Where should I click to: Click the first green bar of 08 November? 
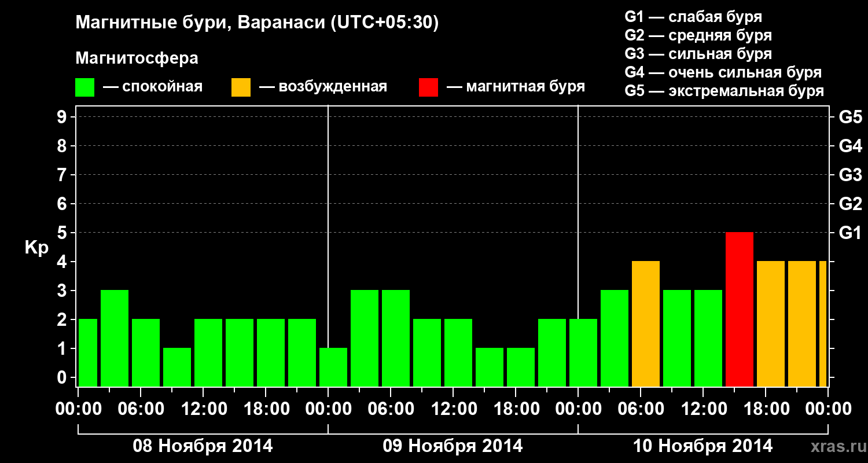pos(88,352)
